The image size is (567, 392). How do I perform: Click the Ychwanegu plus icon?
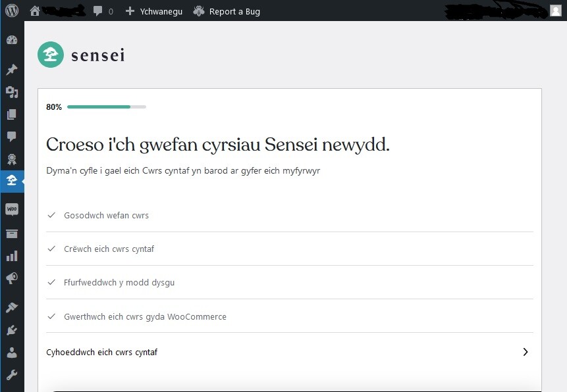(x=130, y=11)
